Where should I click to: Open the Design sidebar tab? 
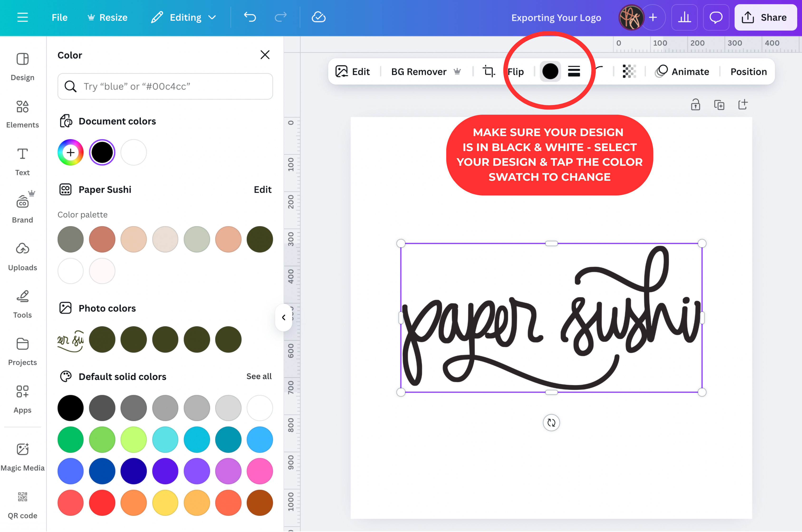pos(22,67)
